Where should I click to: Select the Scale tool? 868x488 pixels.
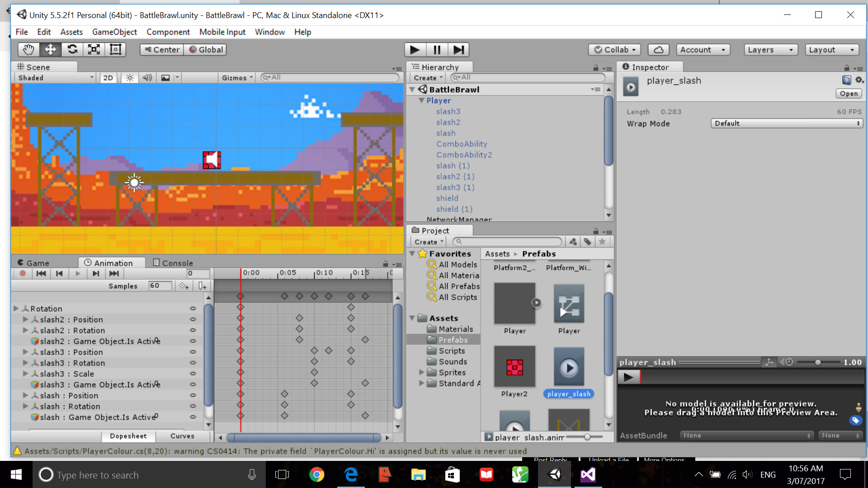coord(94,50)
